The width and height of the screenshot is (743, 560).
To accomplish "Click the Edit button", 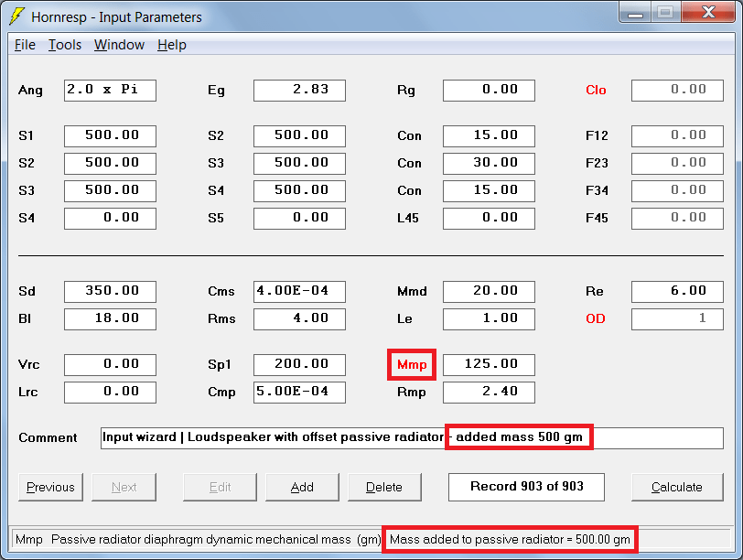I will pos(220,487).
